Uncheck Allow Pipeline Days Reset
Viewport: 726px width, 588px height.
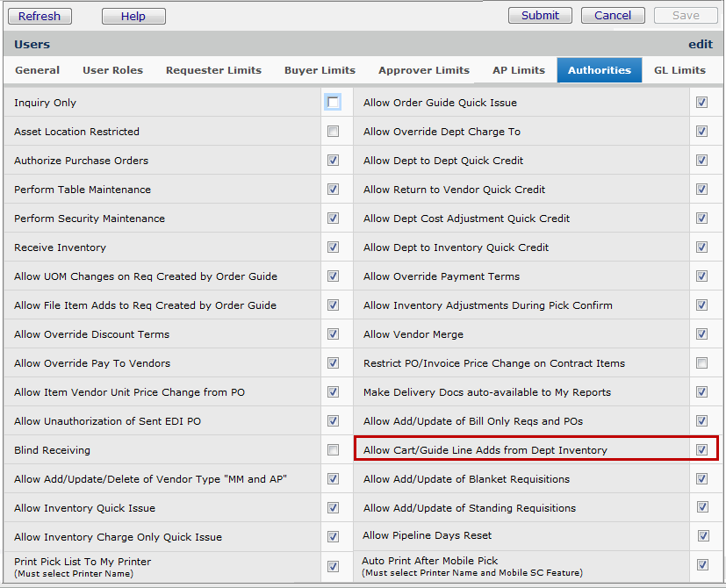click(702, 536)
